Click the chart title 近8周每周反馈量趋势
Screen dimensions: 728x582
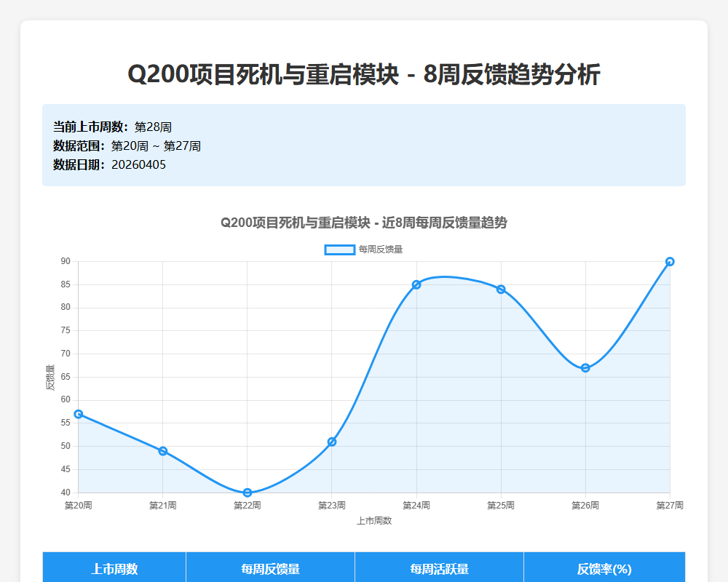(x=364, y=223)
